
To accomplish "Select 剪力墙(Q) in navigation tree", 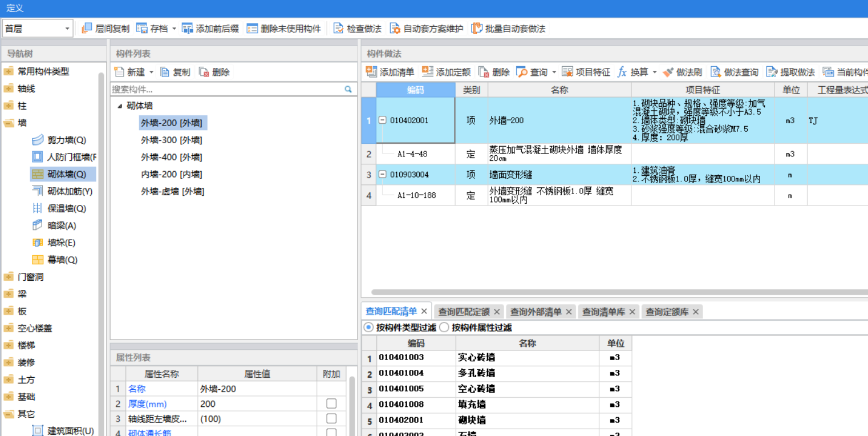I will coord(67,140).
